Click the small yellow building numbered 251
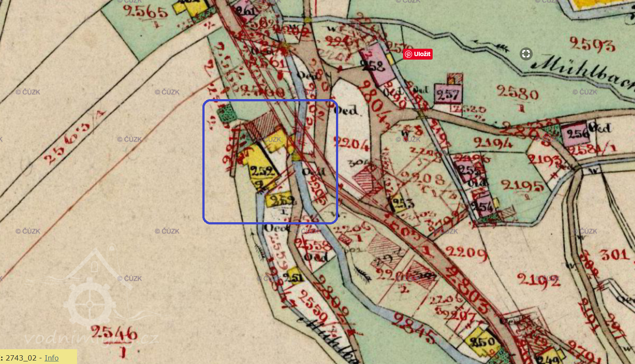Image resolution: width=635 pixels, height=364 pixels. (294, 276)
